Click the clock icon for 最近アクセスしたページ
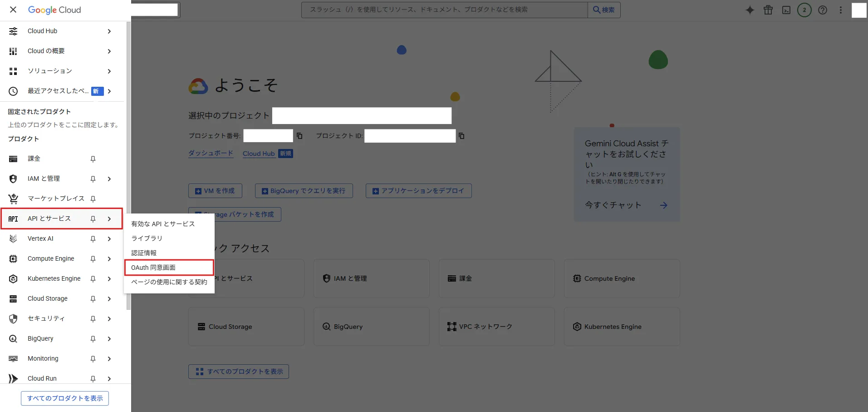The image size is (868, 412). pos(13,91)
